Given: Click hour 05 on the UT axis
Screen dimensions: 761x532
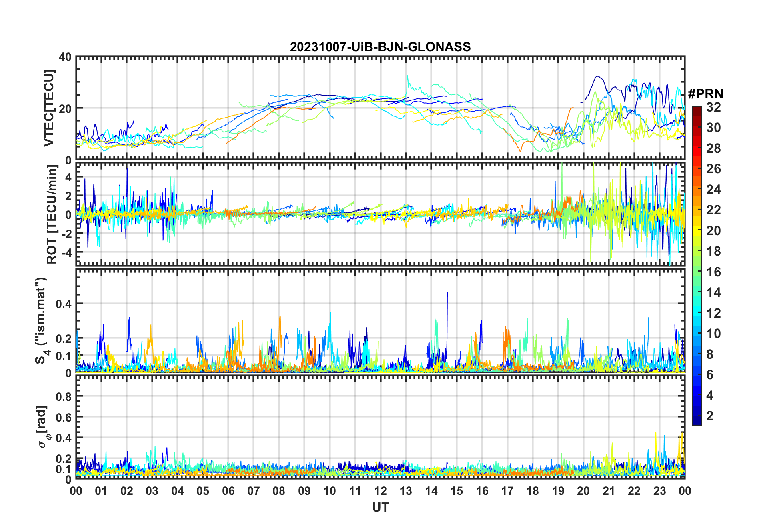Looking at the screenshot, I should pyautogui.click(x=203, y=491).
